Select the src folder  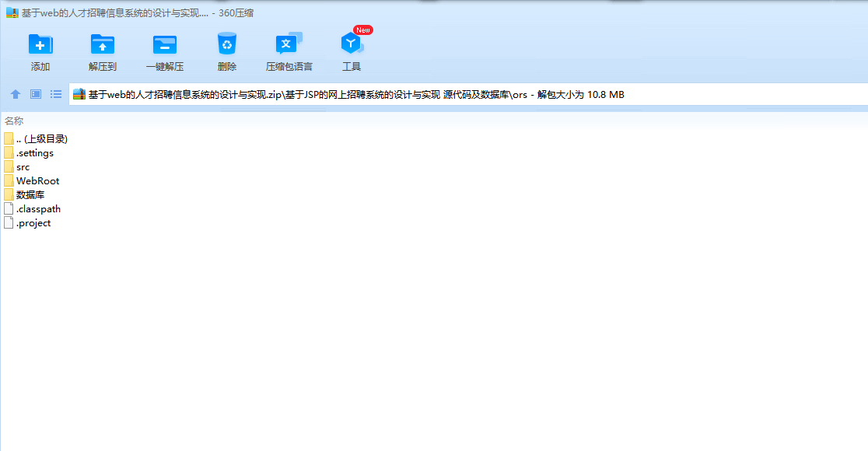point(16,166)
